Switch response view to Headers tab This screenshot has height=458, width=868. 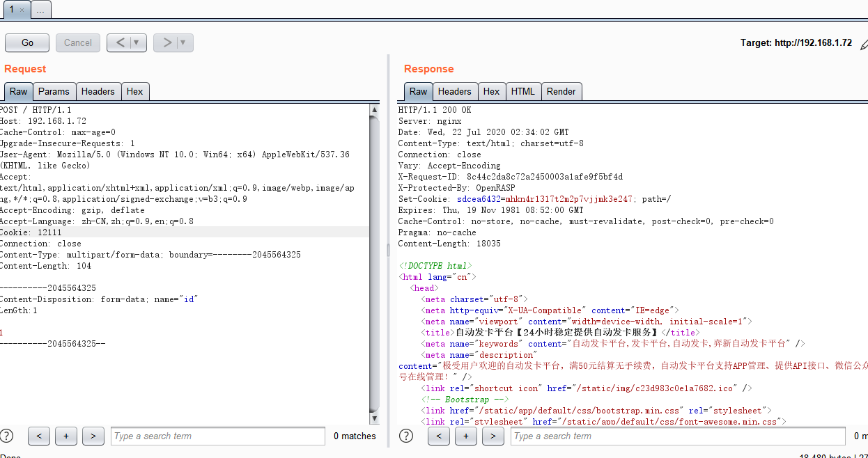tap(455, 91)
